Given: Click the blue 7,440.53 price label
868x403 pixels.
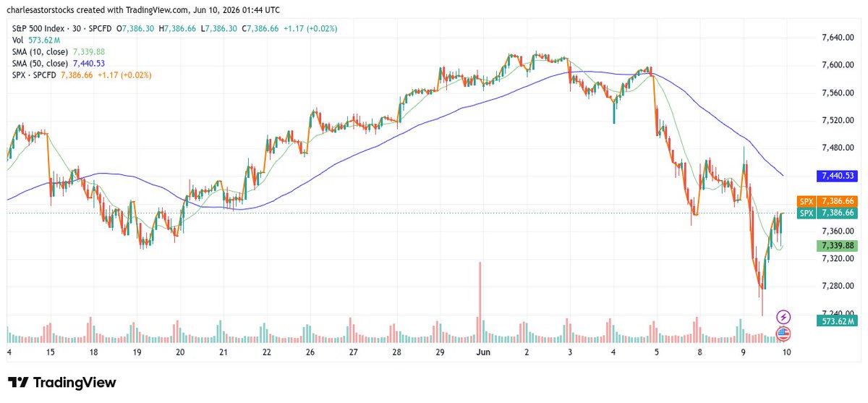Looking at the screenshot, I should click(836, 176).
